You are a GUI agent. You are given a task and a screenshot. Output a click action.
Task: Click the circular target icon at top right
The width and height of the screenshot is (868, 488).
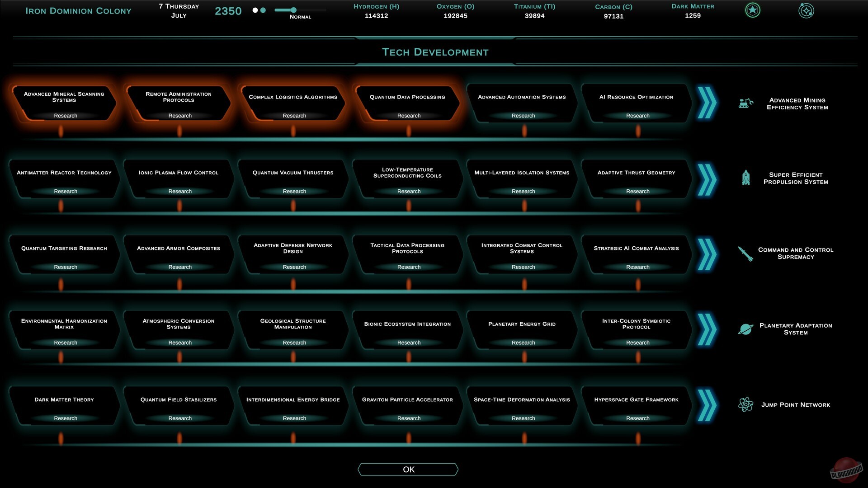point(806,10)
